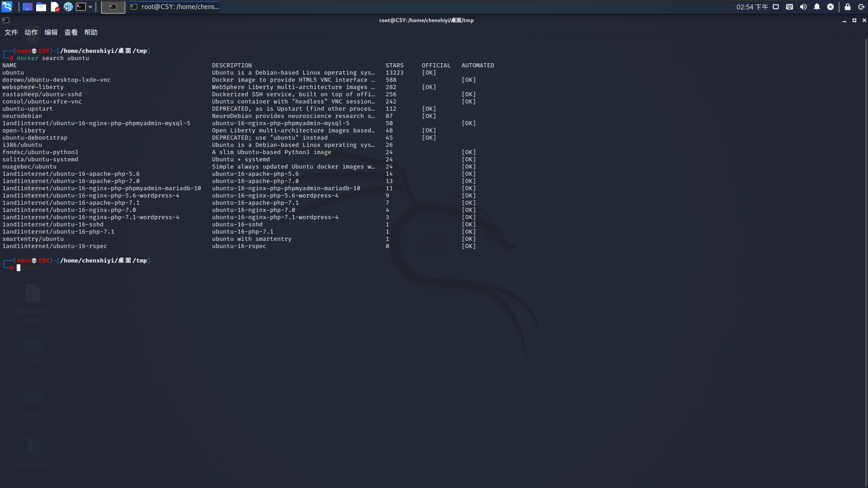
Task: Expand the terminal launcher dropdown arrow
Action: (90, 7)
